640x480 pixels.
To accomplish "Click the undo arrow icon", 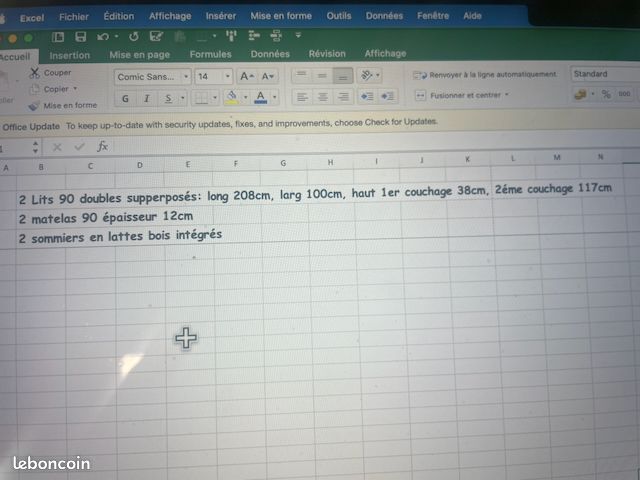I will click(102, 37).
